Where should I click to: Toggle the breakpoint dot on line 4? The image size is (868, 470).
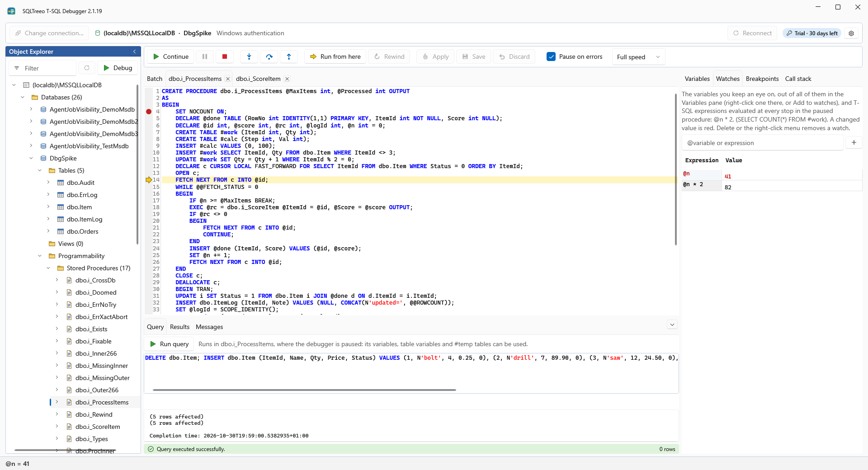coord(149,112)
